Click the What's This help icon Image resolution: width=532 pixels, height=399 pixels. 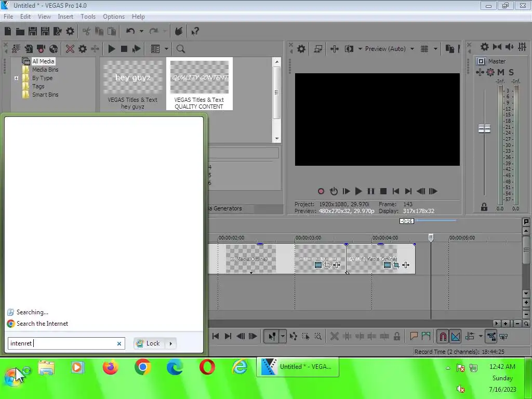(195, 31)
